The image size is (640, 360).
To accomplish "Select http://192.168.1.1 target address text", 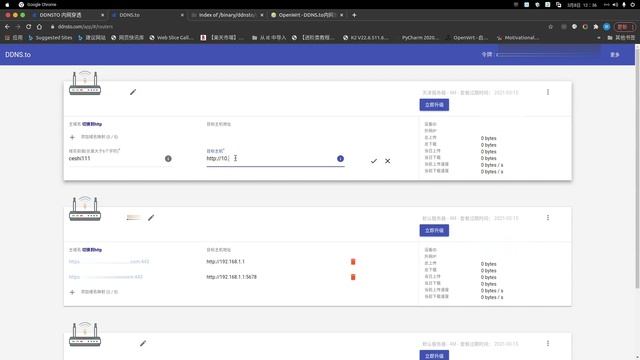I will [225, 262].
